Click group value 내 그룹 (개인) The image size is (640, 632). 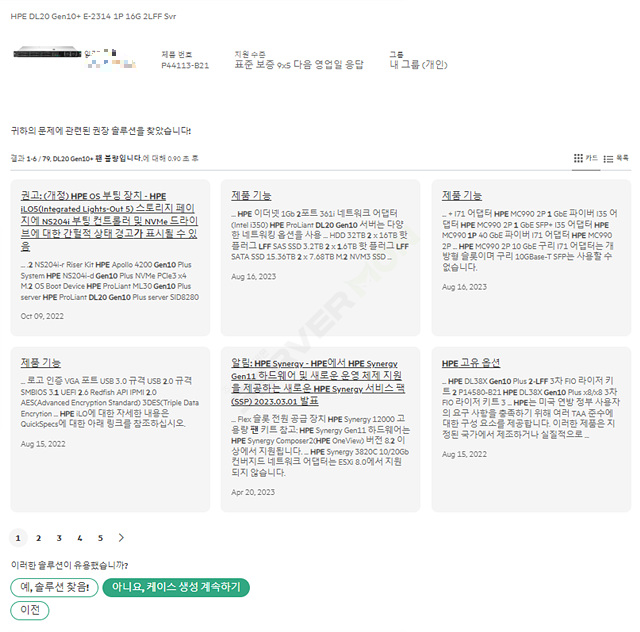[418, 65]
